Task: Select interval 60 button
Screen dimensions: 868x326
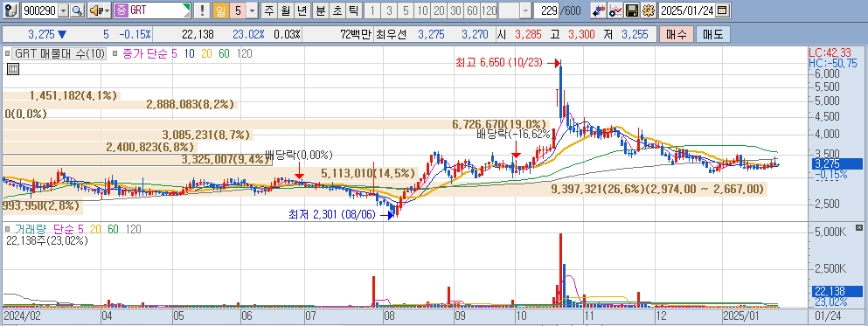Action: click(x=472, y=10)
